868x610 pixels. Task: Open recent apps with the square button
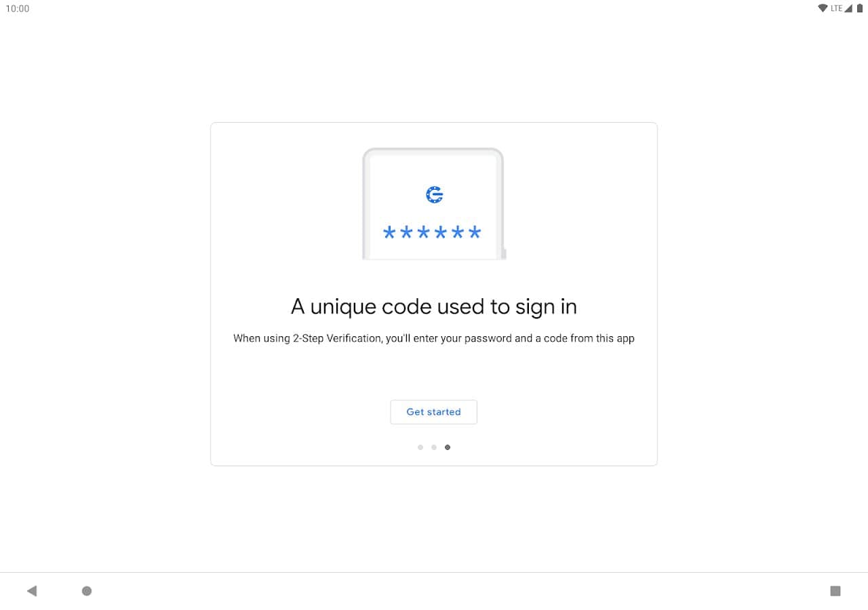(835, 591)
